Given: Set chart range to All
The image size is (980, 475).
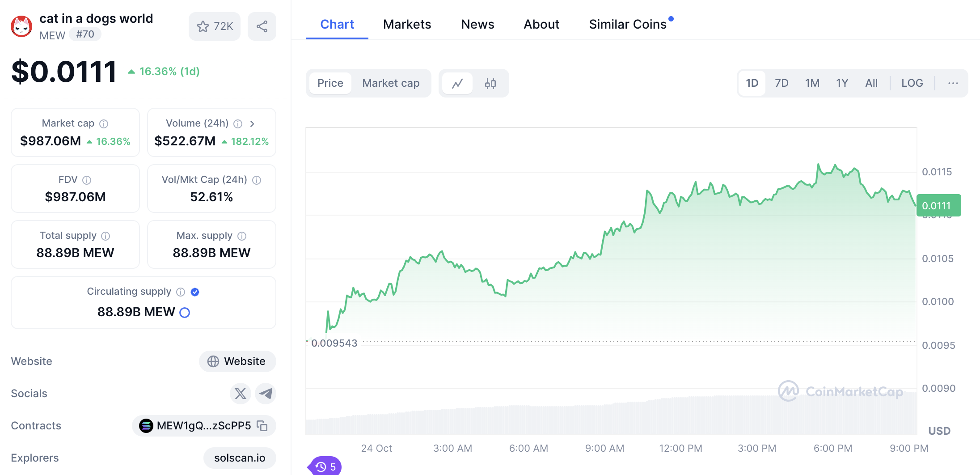Looking at the screenshot, I should click(871, 83).
